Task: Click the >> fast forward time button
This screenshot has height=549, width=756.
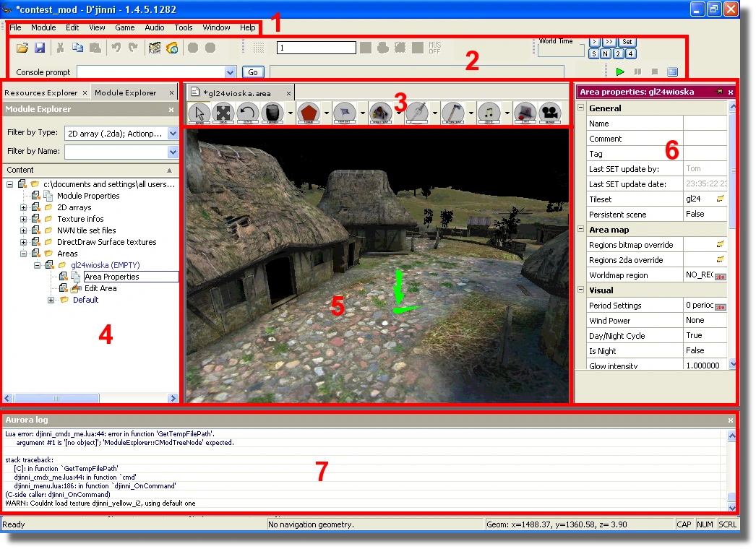Action: [x=609, y=42]
